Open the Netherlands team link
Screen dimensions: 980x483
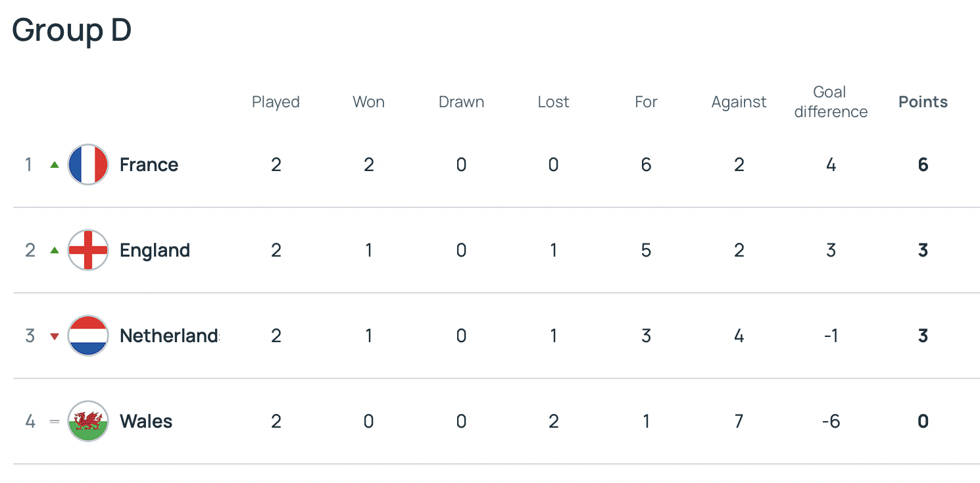click(169, 336)
